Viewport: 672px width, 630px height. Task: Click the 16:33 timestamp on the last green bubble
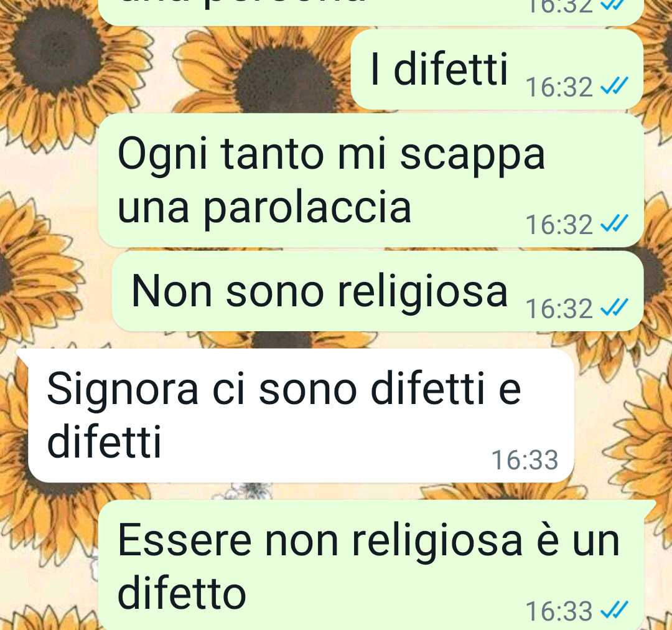pyautogui.click(x=559, y=611)
